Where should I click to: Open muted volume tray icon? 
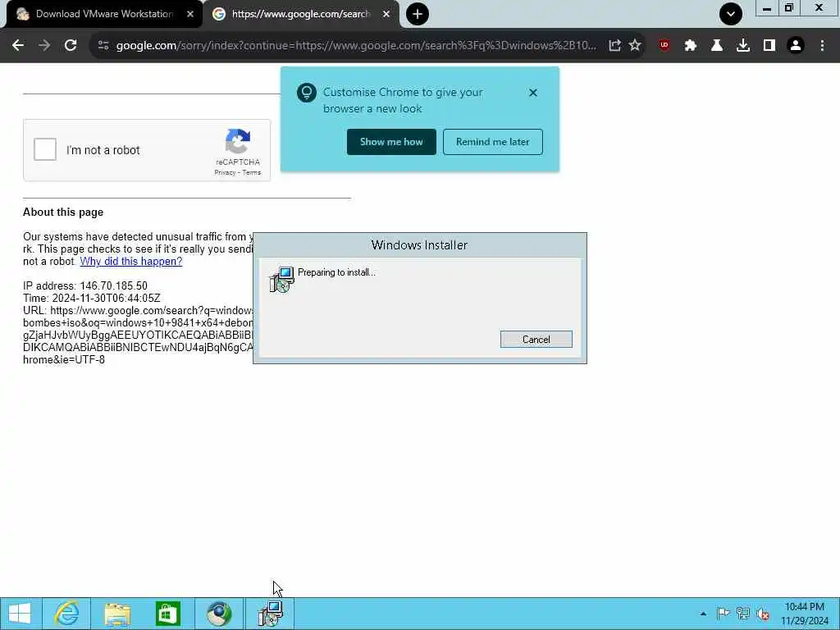764,614
